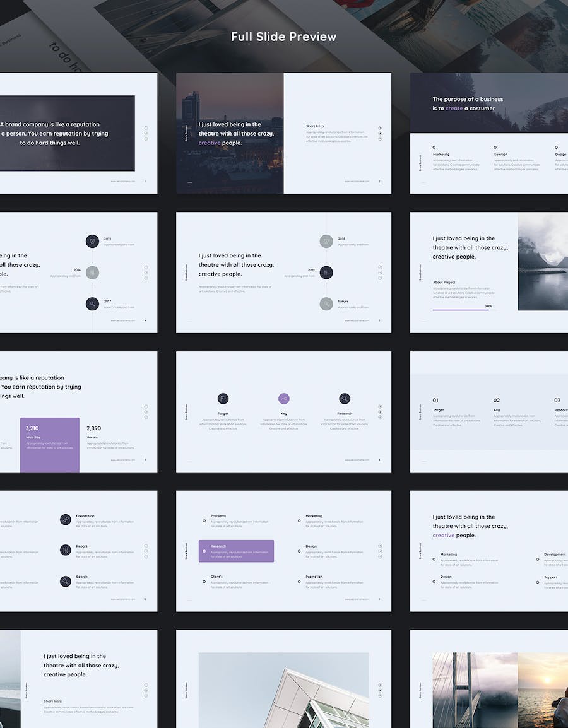Screen dimensions: 568x728
Task: Click the Short Intro heading on city slide
Action: pos(315,126)
